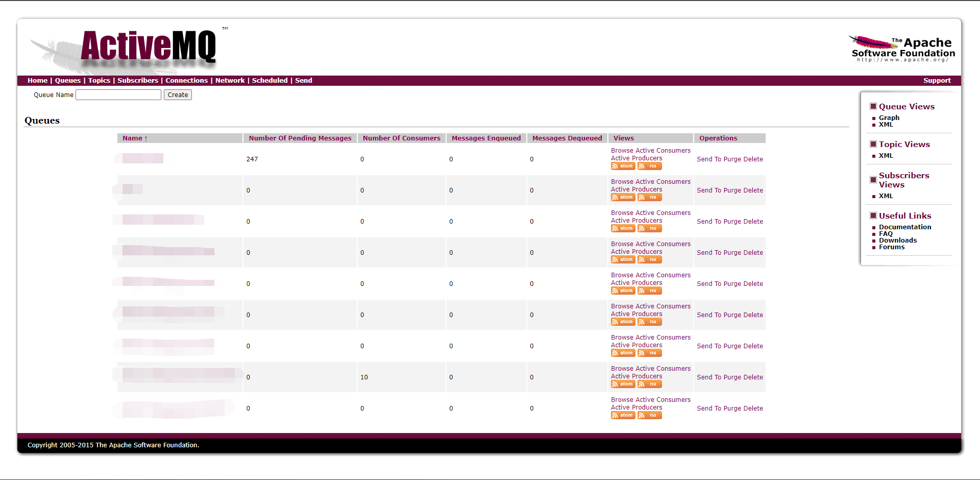Sort by Number Of Pending Messages header

[300, 138]
